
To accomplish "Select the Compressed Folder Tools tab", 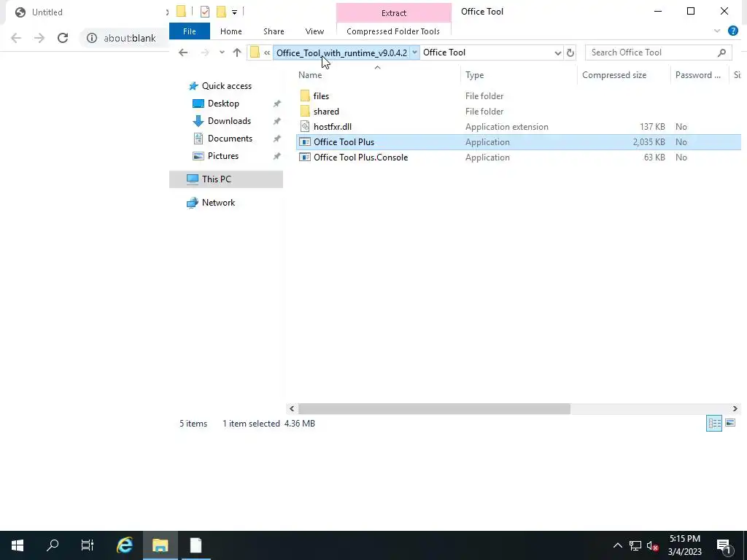I will [x=393, y=31].
